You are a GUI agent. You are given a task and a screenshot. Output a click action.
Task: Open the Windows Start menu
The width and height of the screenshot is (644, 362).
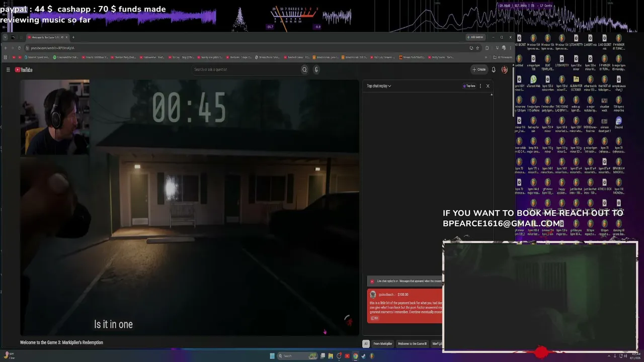point(272,356)
